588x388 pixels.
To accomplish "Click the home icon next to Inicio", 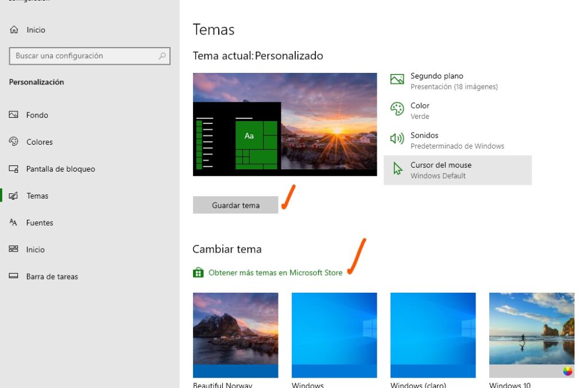I will pyautogui.click(x=14, y=30).
